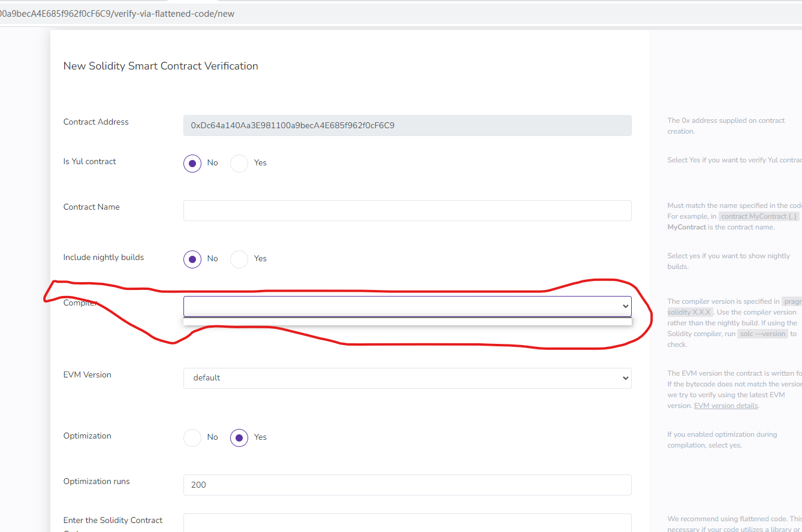Click the browser address bar URL
Image resolution: width=802 pixels, height=532 pixels.
click(120, 13)
